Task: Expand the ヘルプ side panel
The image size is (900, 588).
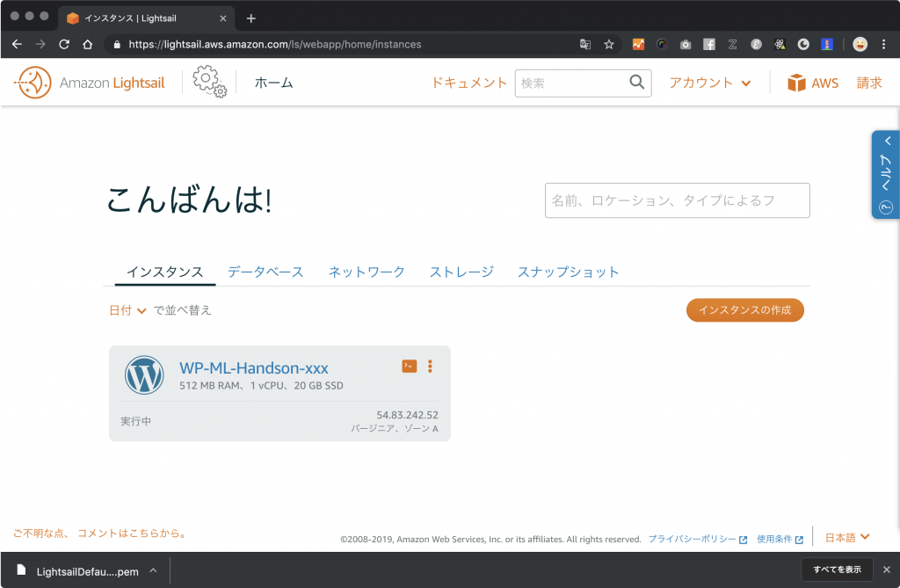Action: [x=886, y=175]
